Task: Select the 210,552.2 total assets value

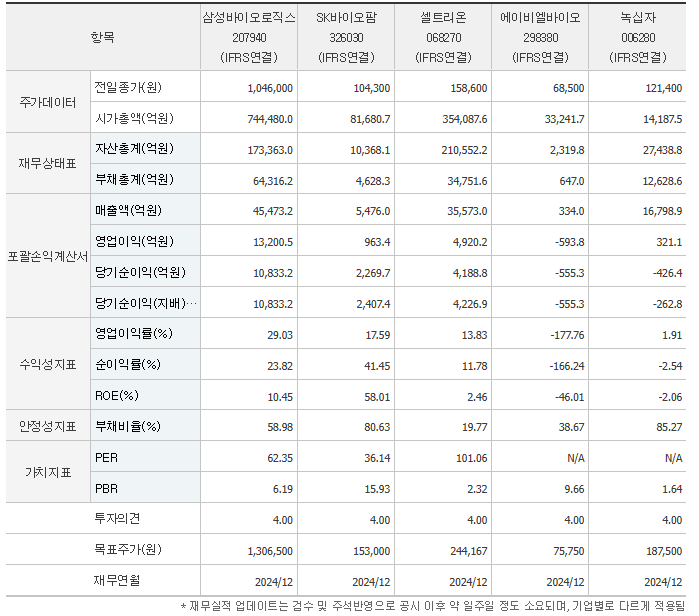Action: [465, 150]
